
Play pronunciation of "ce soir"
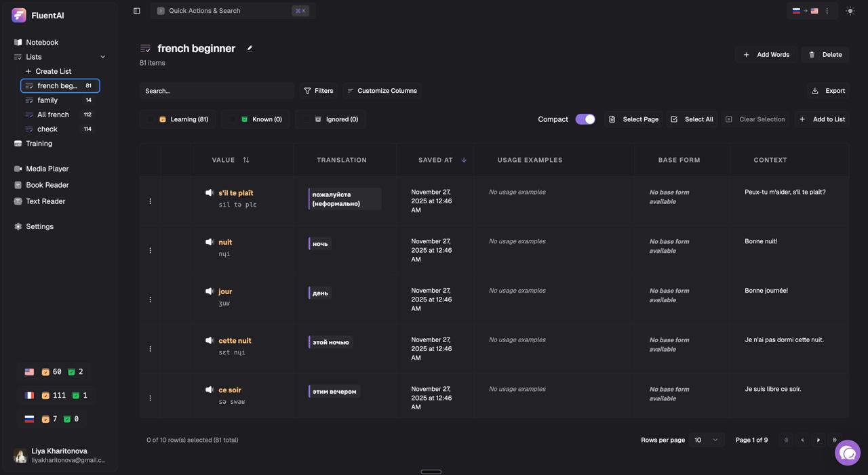point(210,390)
